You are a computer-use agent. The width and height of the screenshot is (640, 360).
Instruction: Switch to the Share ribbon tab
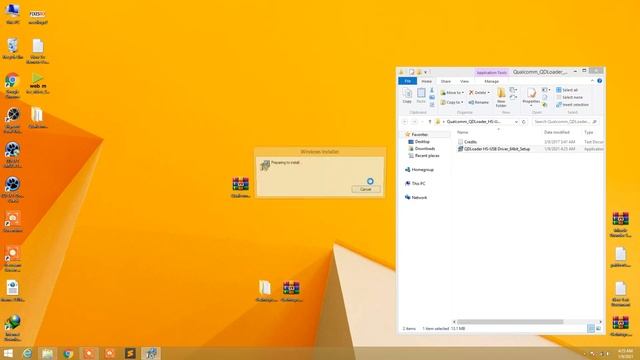[446, 81]
